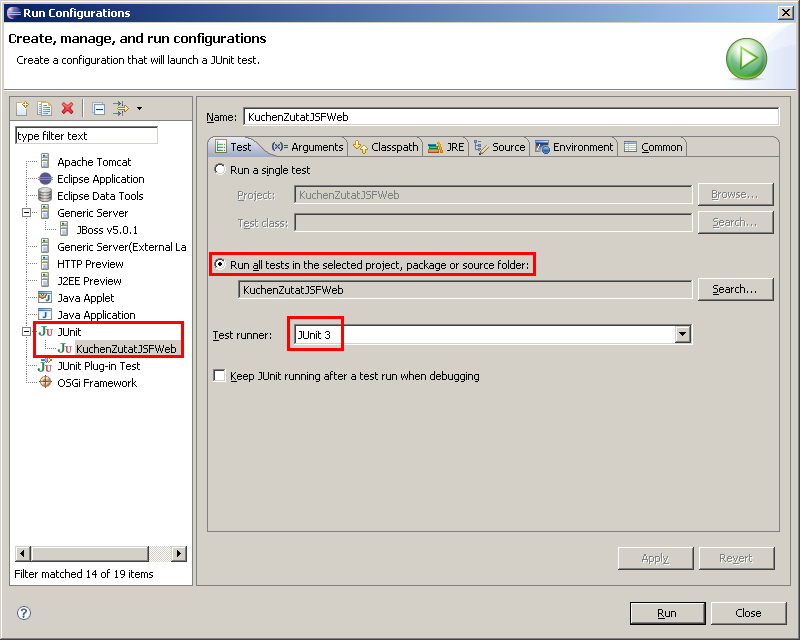Open the Common tab
The height and width of the screenshot is (640, 800).
653,147
